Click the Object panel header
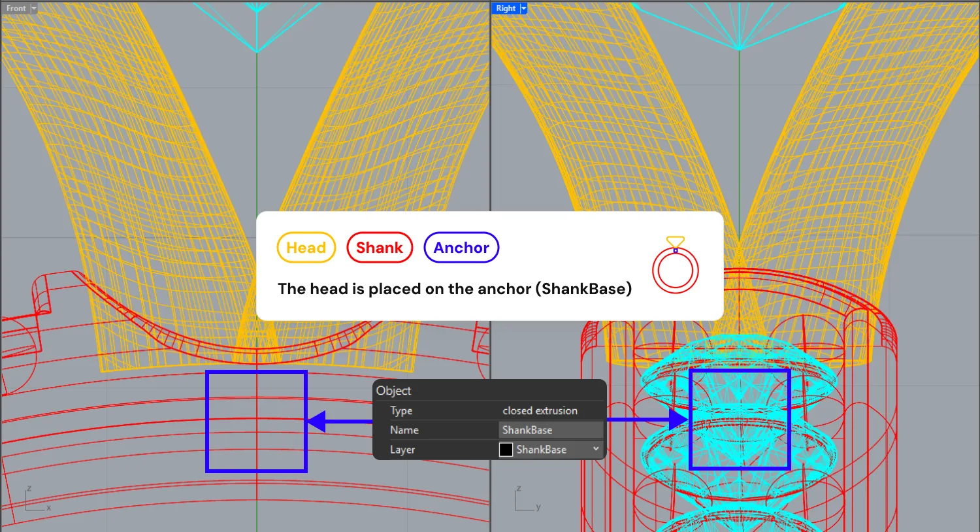 393,390
